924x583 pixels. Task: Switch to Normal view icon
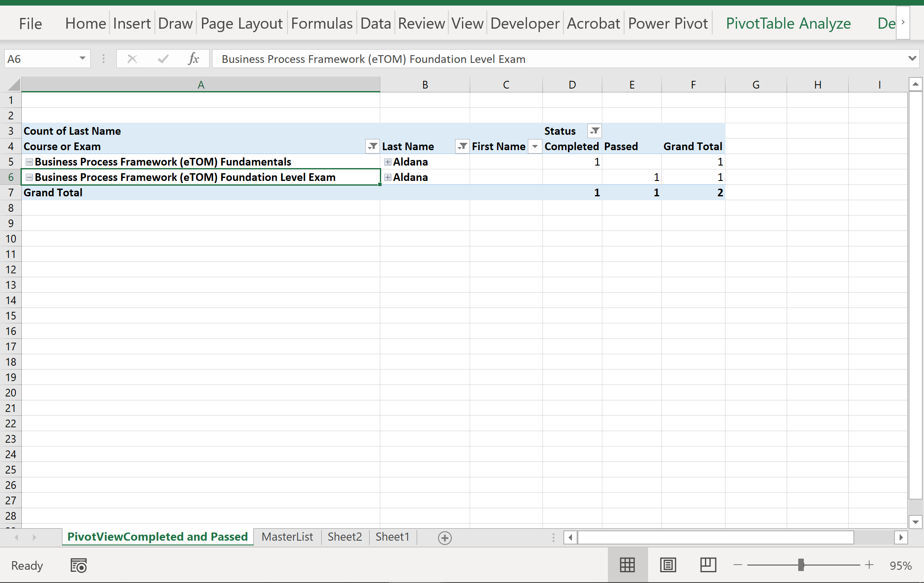pyautogui.click(x=627, y=565)
